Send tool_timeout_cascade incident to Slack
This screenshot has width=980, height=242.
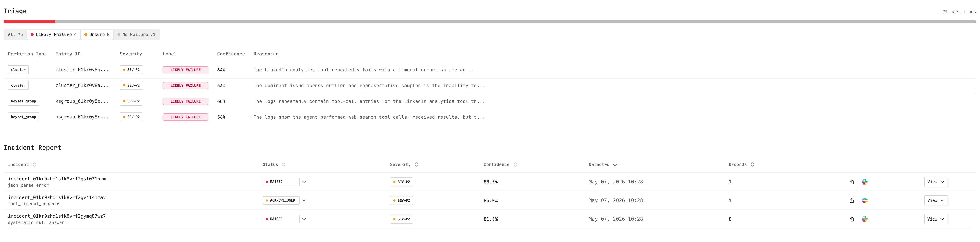[865, 200]
